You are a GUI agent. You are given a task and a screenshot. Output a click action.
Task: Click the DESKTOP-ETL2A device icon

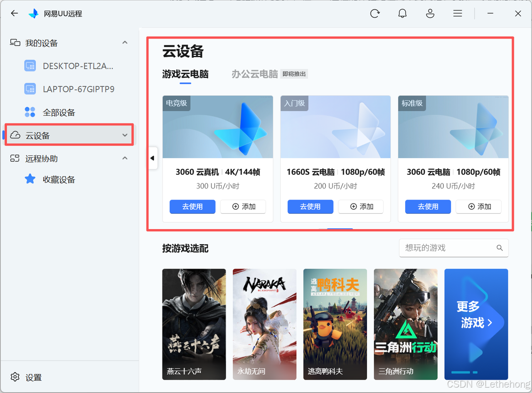click(30, 66)
